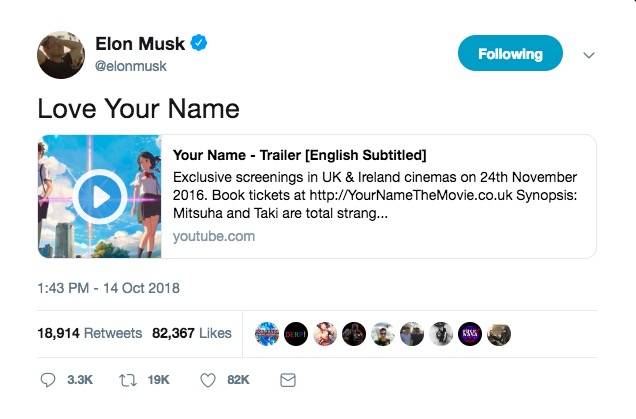Click the envelope direct message icon

(287, 380)
